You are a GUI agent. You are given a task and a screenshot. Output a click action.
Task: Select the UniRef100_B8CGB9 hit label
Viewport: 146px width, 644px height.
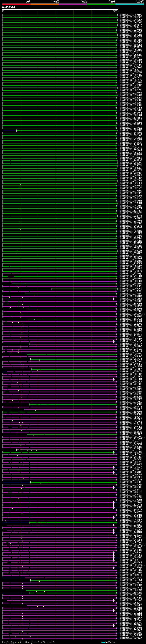point(131,181)
